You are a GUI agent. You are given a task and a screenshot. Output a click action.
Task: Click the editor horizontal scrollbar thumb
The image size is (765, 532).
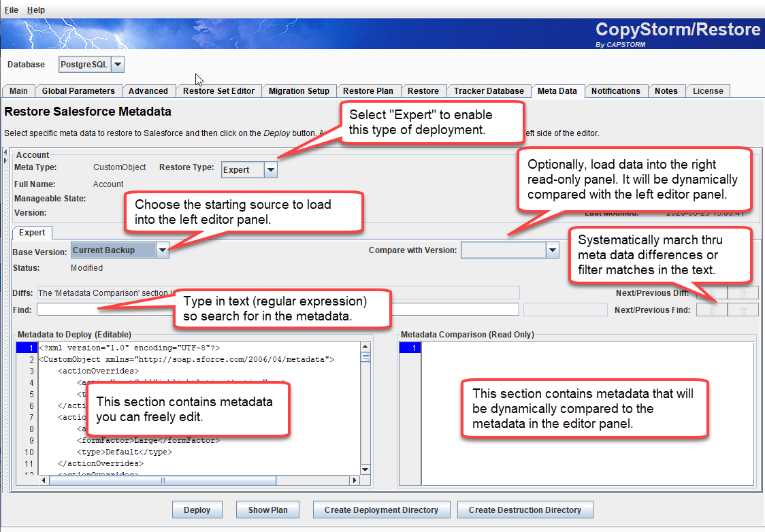163,480
